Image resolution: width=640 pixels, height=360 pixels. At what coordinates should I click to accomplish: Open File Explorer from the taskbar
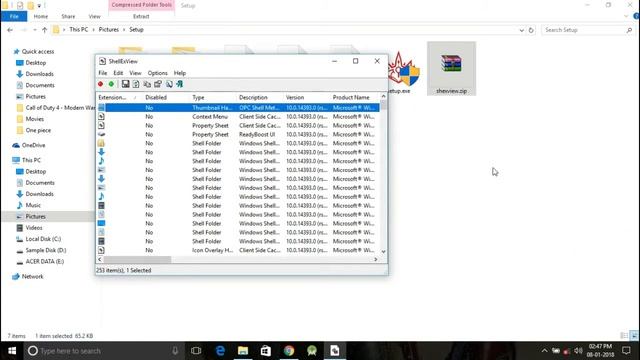243,351
